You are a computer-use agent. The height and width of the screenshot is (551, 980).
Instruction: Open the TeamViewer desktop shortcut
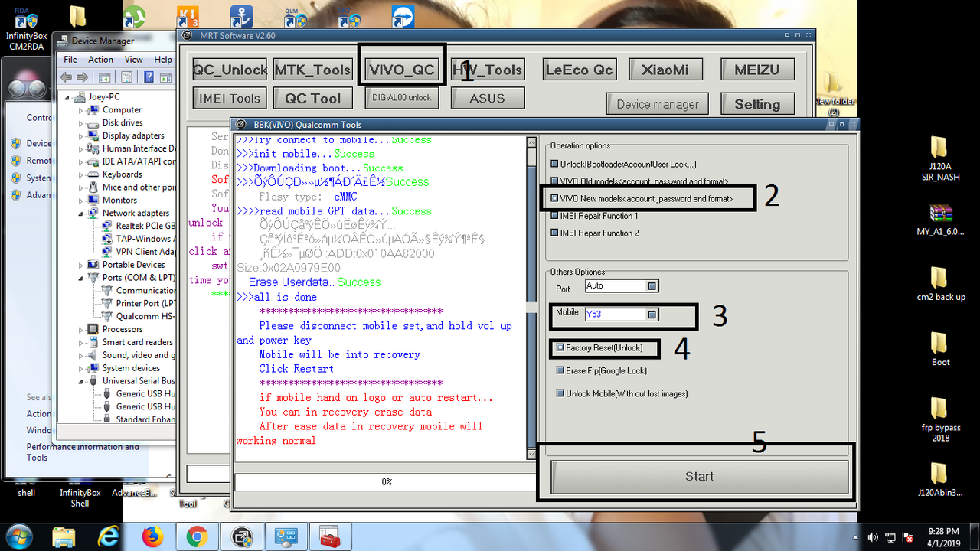pyautogui.click(x=403, y=16)
